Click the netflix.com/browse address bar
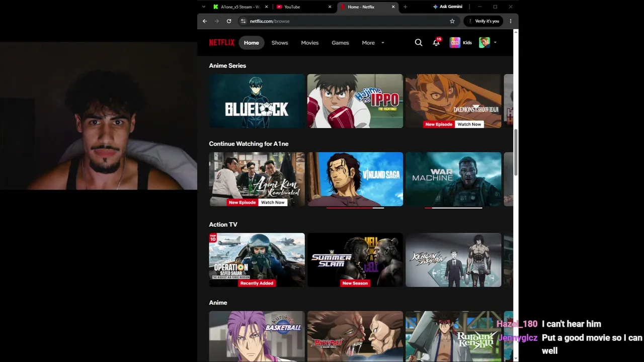The height and width of the screenshot is (362, 644). [x=347, y=21]
